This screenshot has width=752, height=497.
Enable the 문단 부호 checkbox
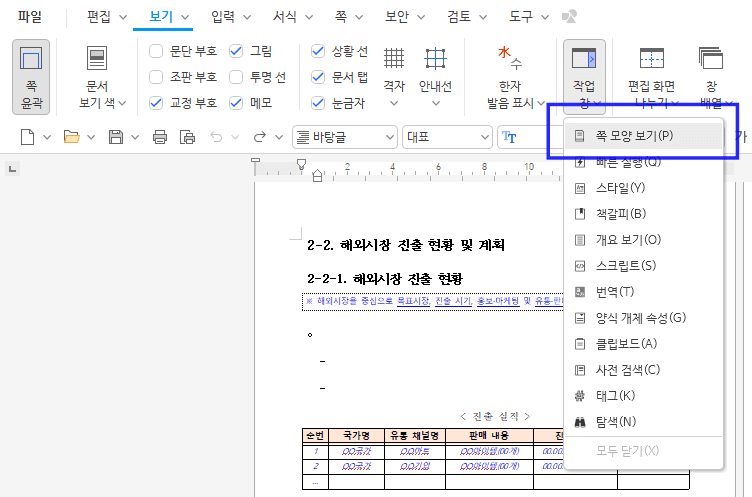[156, 51]
